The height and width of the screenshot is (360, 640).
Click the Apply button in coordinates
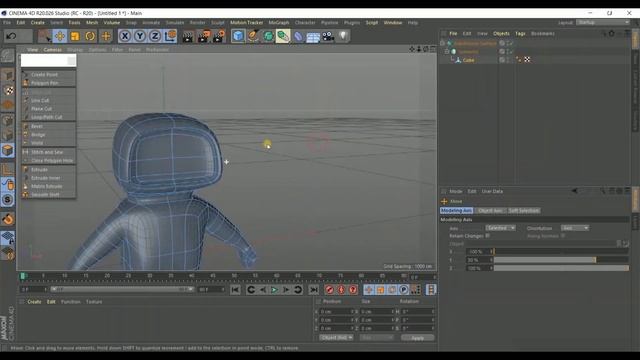(418, 338)
